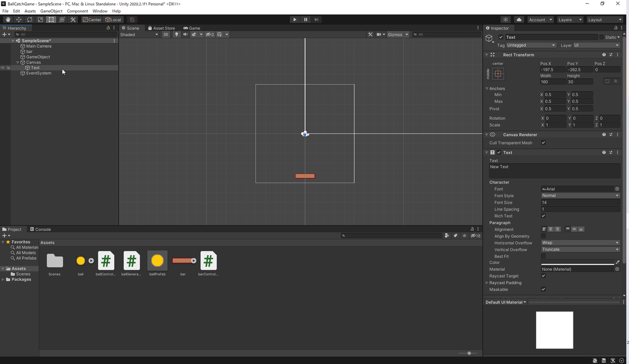
Task: Toggle handle rotation Local button
Action: point(113,19)
